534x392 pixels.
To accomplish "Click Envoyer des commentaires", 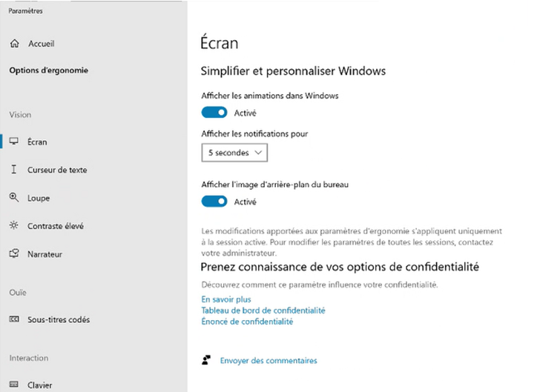I will [x=268, y=361].
